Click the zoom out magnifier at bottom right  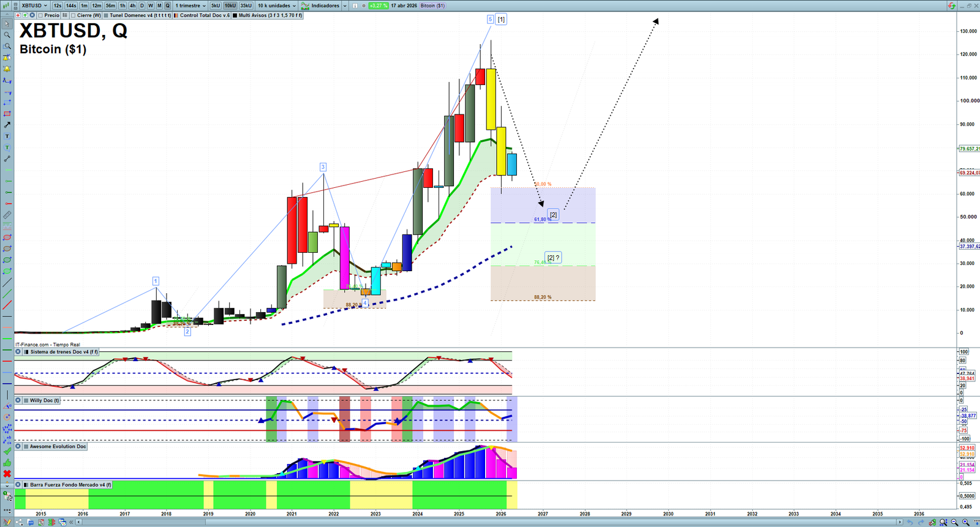tap(955, 522)
